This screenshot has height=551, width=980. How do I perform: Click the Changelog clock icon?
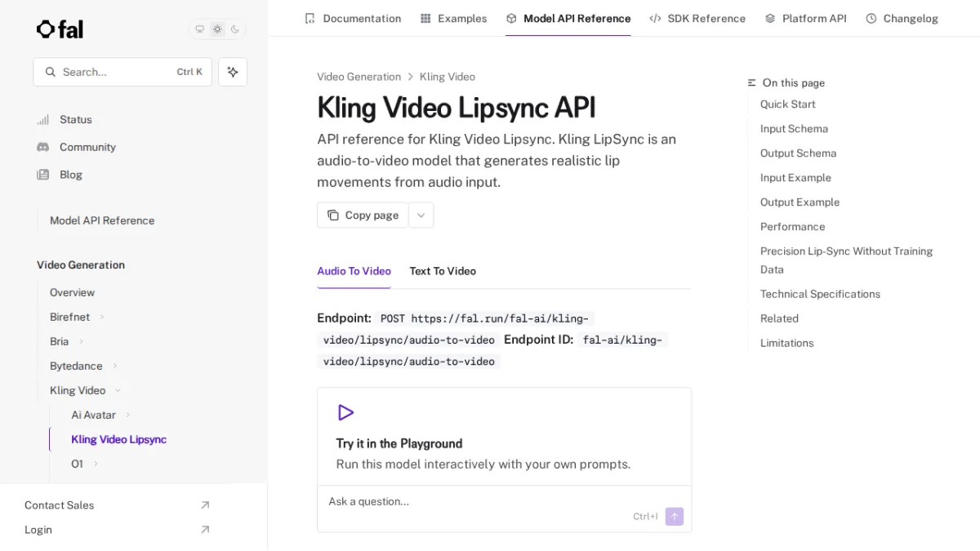point(871,18)
